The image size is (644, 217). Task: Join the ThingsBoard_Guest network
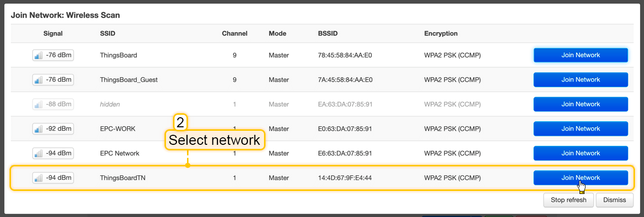pos(580,80)
